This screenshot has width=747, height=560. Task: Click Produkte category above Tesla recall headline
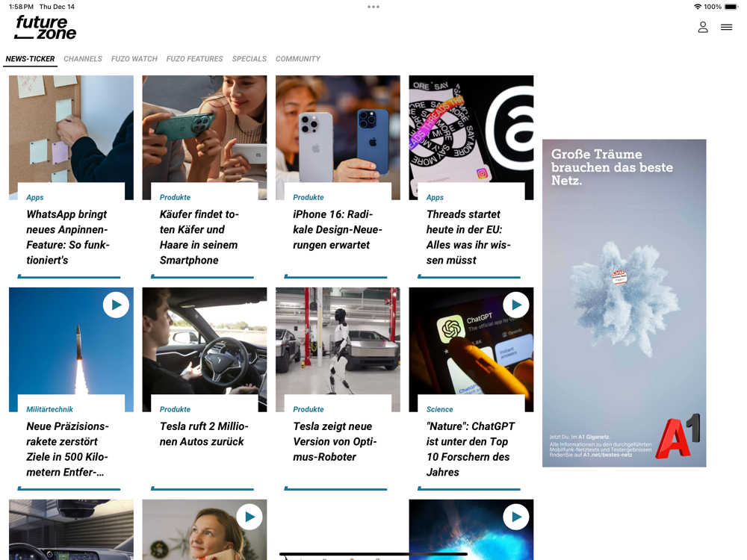pyautogui.click(x=175, y=409)
